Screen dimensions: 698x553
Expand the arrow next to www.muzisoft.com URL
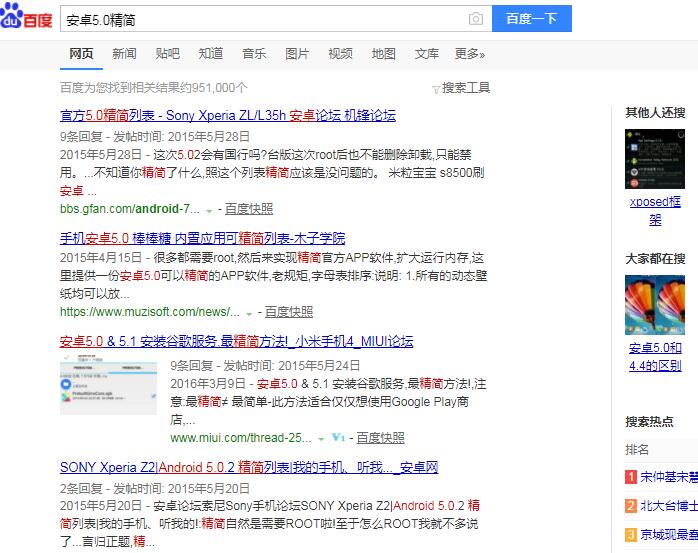249,313
